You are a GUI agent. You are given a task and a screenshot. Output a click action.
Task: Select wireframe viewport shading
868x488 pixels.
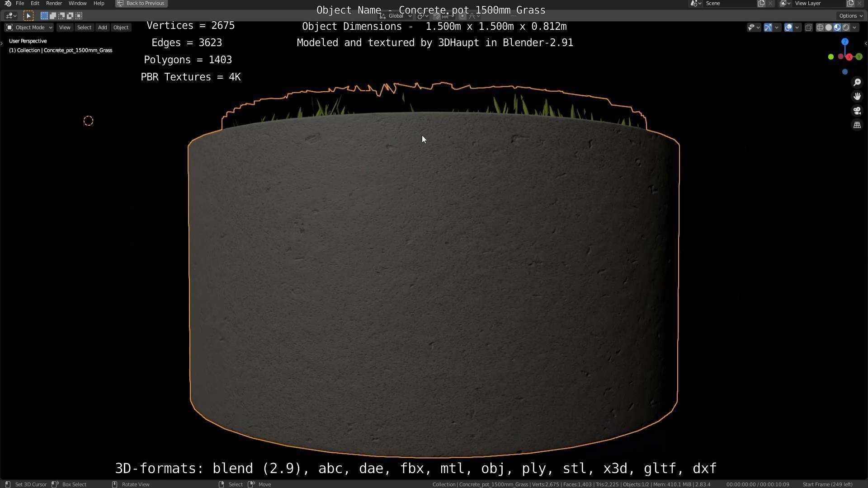tap(820, 28)
